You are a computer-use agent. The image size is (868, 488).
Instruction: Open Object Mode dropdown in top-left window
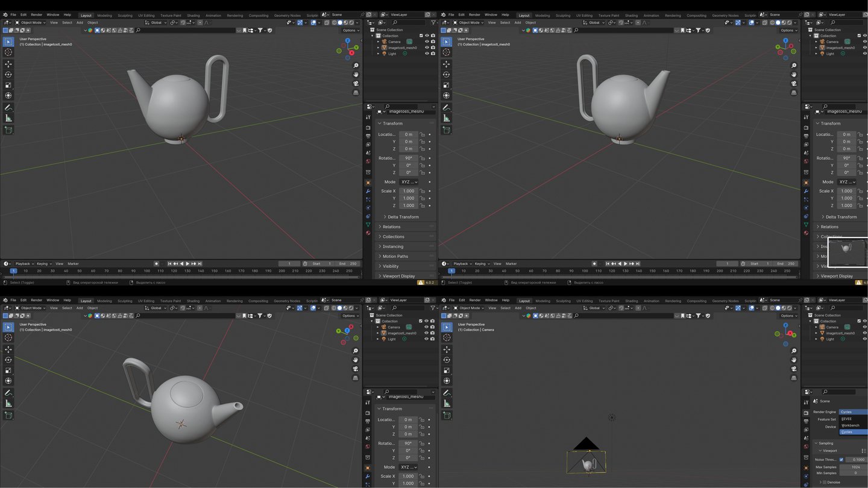click(x=31, y=22)
